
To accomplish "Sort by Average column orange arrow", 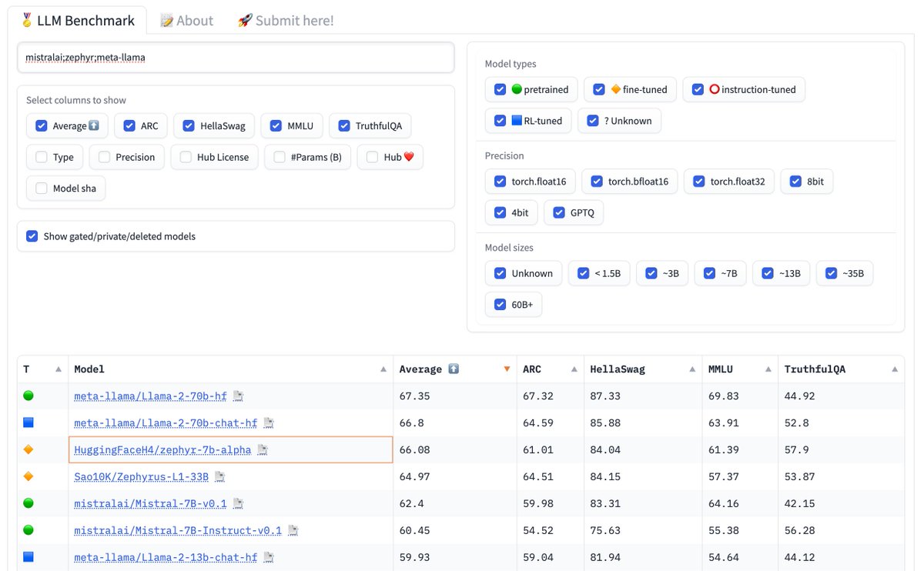I will [507, 370].
